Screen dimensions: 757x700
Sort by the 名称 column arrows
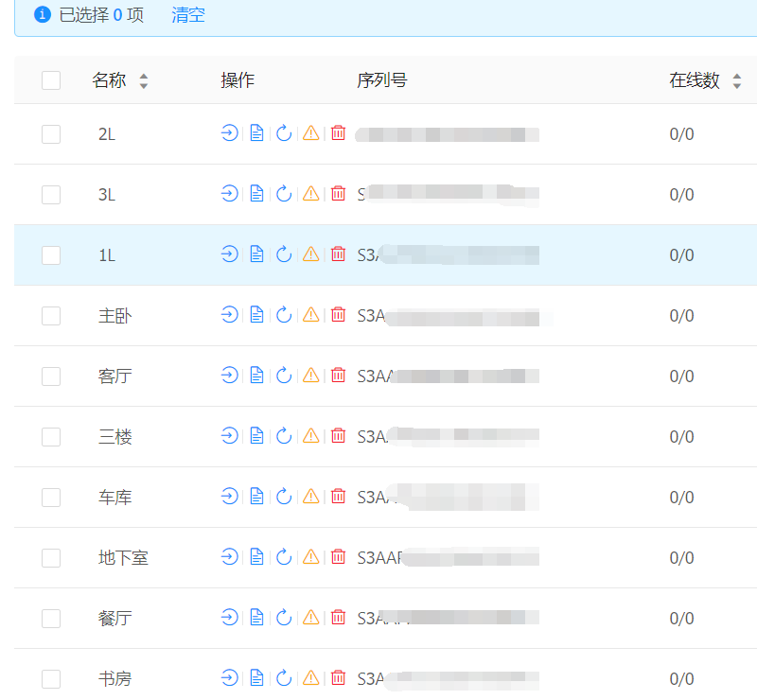[x=144, y=80]
